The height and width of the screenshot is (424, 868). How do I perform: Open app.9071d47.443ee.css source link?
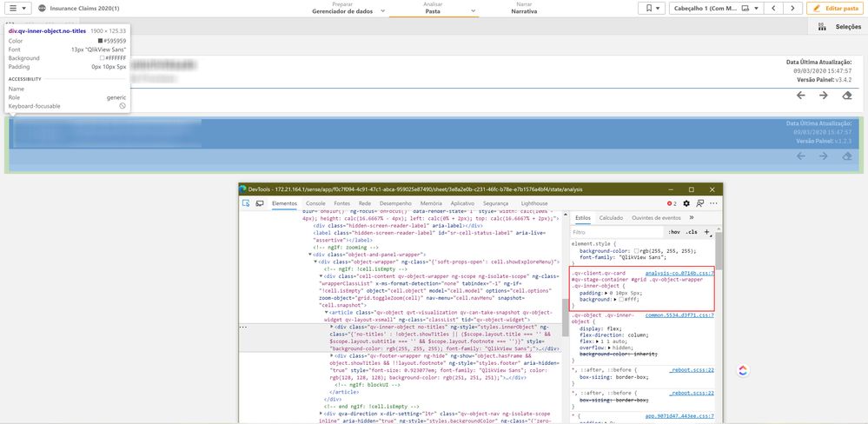679,415
